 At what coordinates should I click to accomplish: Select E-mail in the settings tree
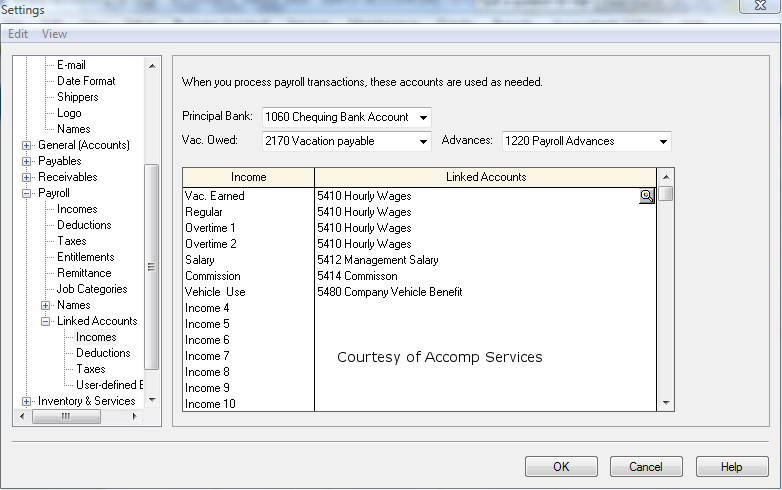point(71,65)
